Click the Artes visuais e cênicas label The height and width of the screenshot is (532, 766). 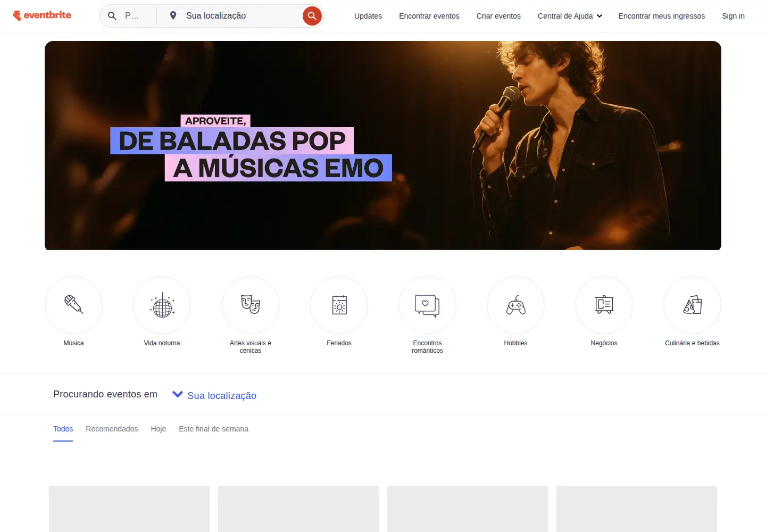251,347
